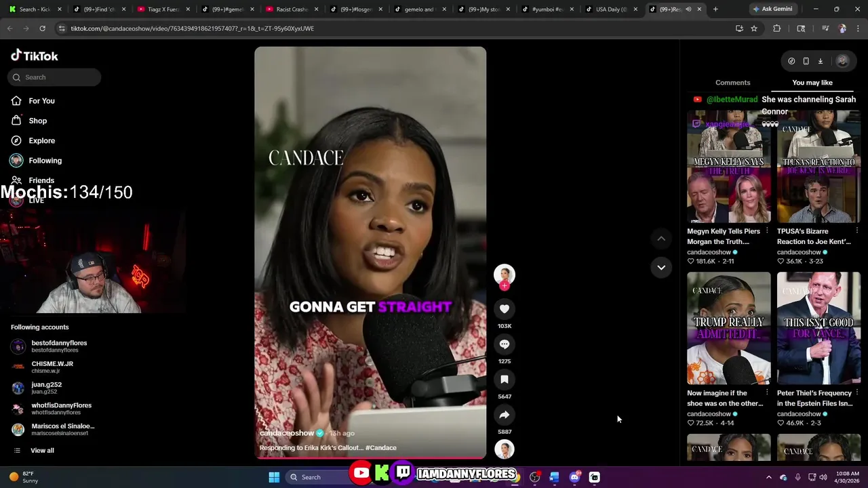The image size is (868, 488).
Task: Open TikTok profile avatar menu
Action: tap(842, 61)
